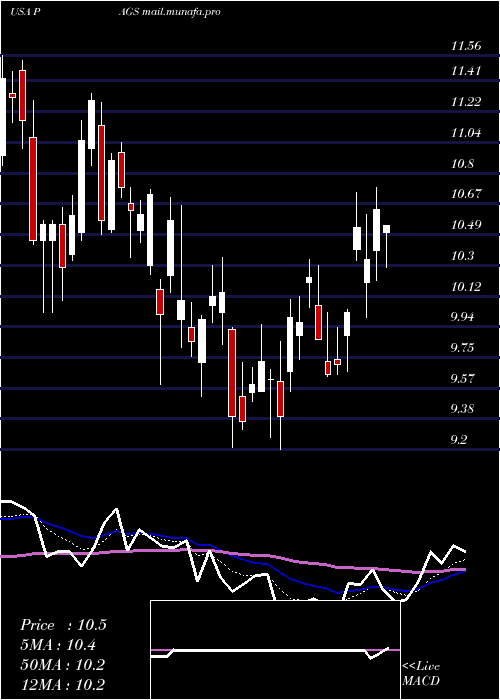This screenshot has height=700, width=500.
Task: Click the 9.38 price label
Action: (462, 409)
